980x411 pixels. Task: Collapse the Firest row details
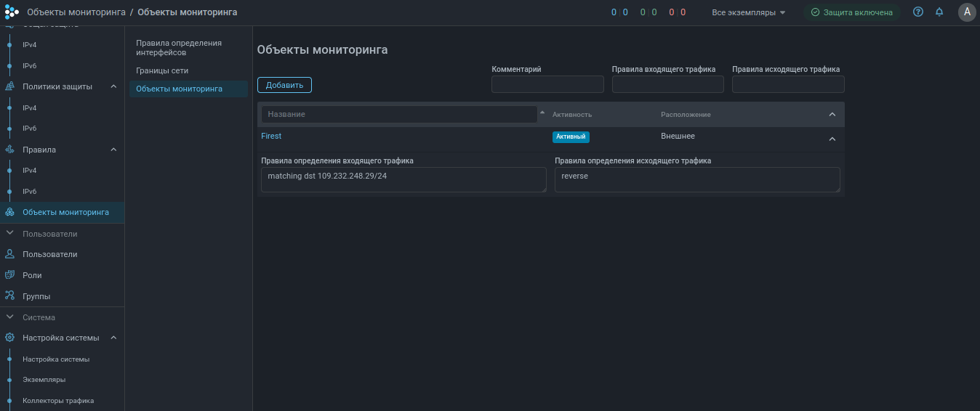click(x=832, y=139)
